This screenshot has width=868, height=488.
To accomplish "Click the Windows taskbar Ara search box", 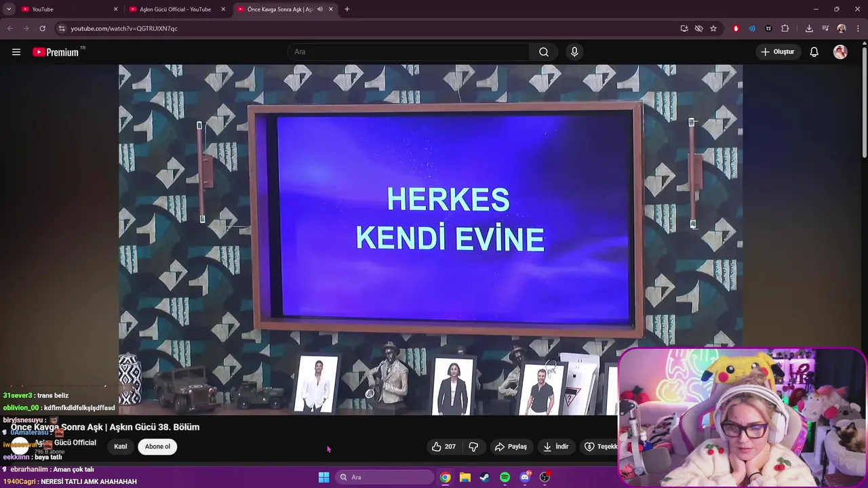I will point(384,477).
